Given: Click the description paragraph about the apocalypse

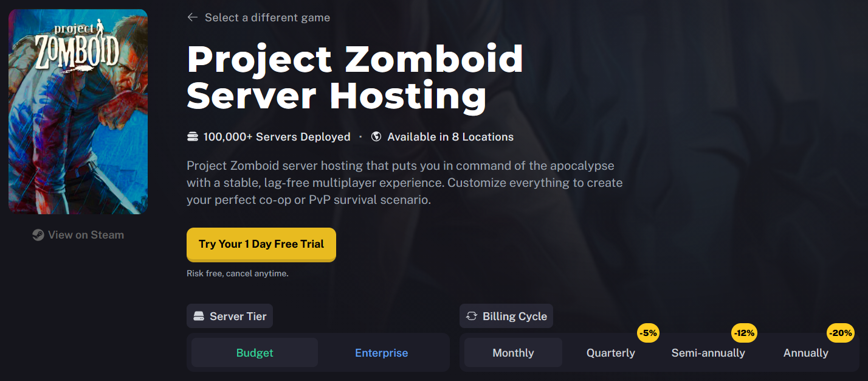Looking at the screenshot, I should (405, 183).
